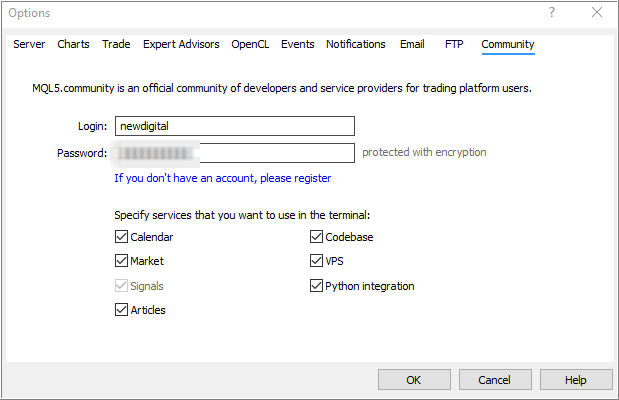Open the Notifications tab

tap(355, 44)
